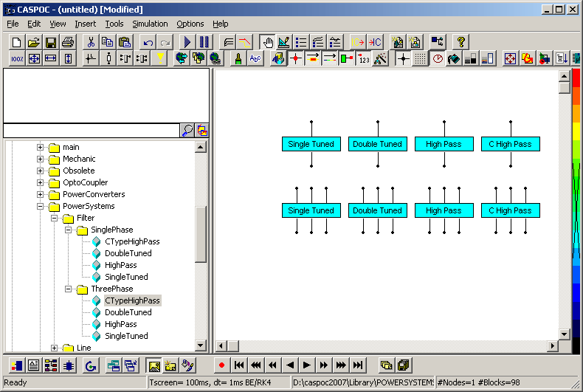The image size is (583, 392).
Task: Open the help question mark icon
Action: point(460,42)
